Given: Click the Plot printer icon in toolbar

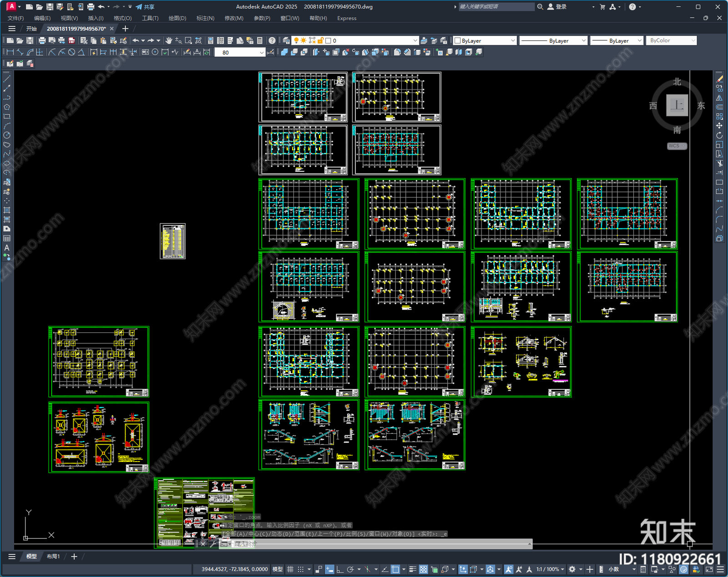Looking at the screenshot, I should [x=42, y=40].
